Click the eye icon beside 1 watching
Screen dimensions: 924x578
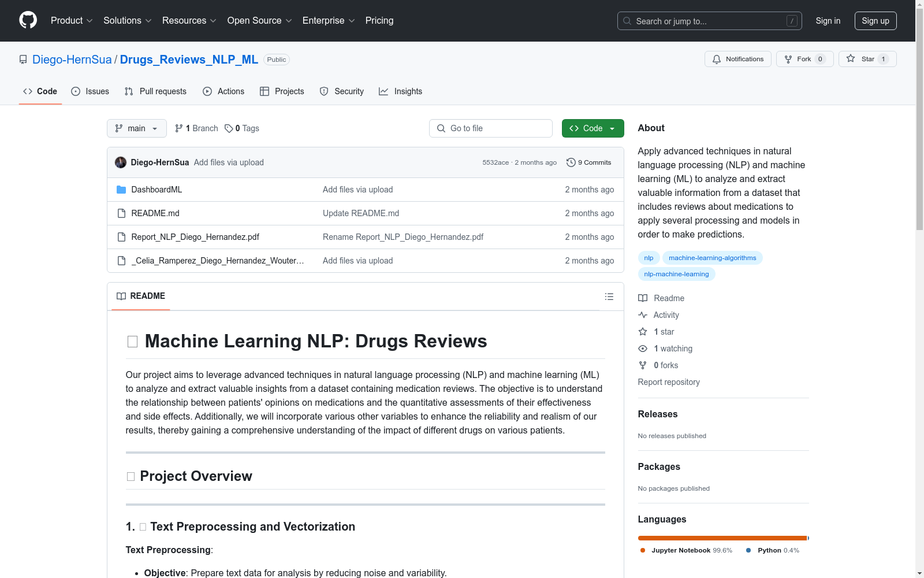643,349
